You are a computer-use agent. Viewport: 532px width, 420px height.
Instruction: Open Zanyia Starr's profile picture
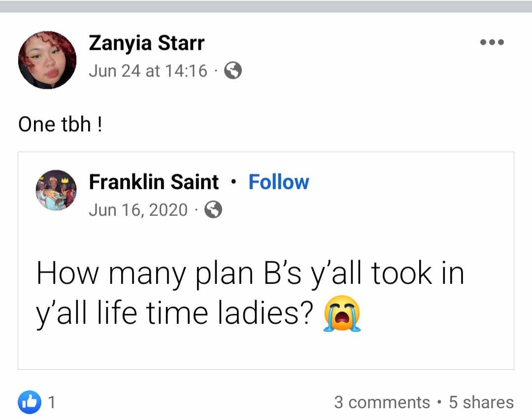click(x=47, y=60)
